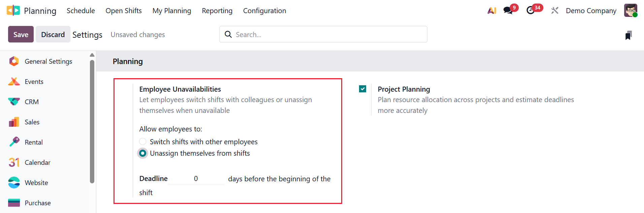Open the user avatar menu
Viewport: 644px width, 213px height.
(630, 10)
